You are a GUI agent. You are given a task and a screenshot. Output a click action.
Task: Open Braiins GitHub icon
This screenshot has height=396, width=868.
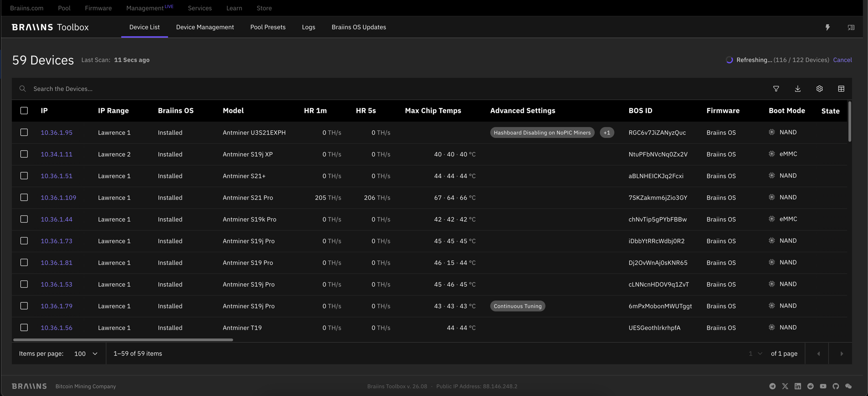tap(836, 386)
